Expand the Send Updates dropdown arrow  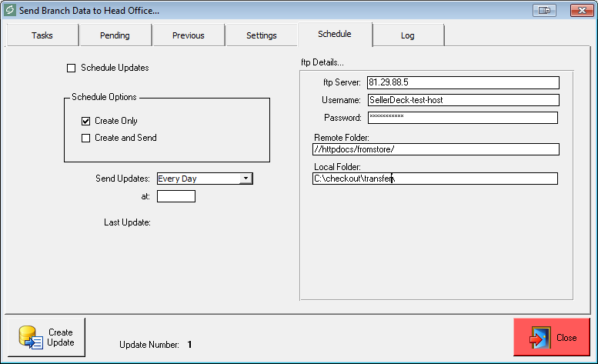pyautogui.click(x=245, y=179)
